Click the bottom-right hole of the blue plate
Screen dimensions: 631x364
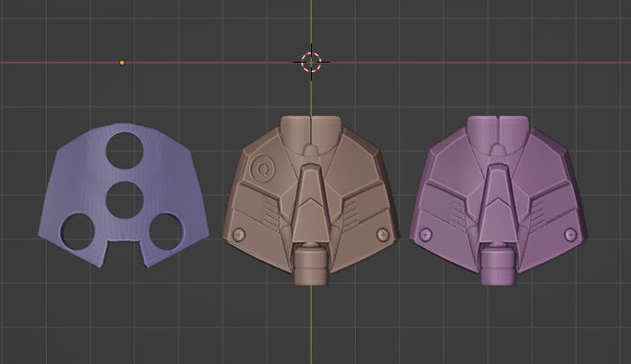click(167, 231)
